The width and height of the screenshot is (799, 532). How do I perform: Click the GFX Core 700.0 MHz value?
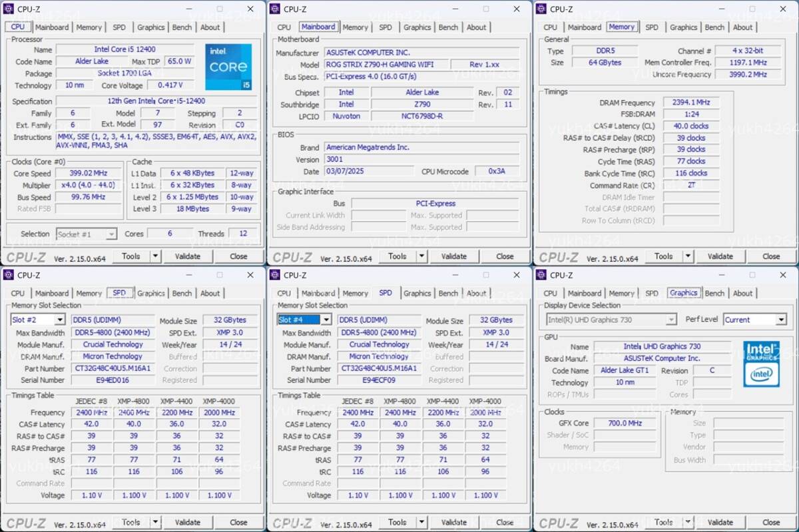pyautogui.click(x=625, y=423)
